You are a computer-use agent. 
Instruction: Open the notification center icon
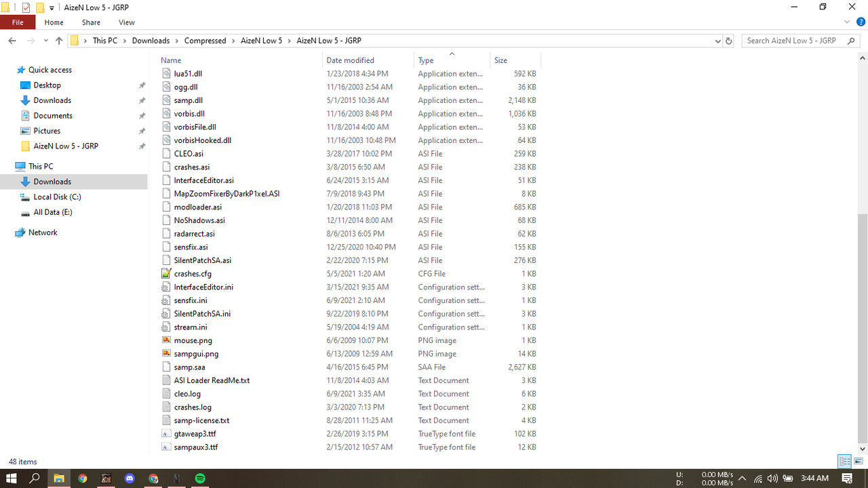point(848,479)
